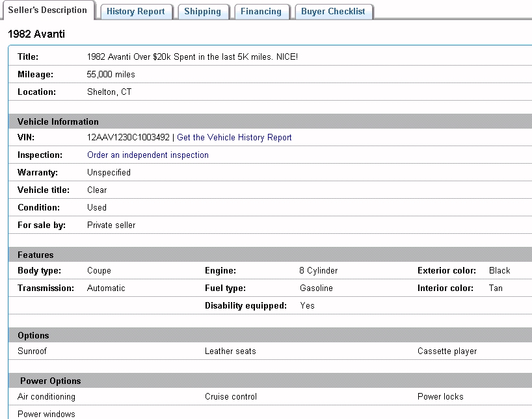Click the VIN number 12AAV1230C1003492
The height and width of the screenshot is (419, 532).
tap(128, 138)
